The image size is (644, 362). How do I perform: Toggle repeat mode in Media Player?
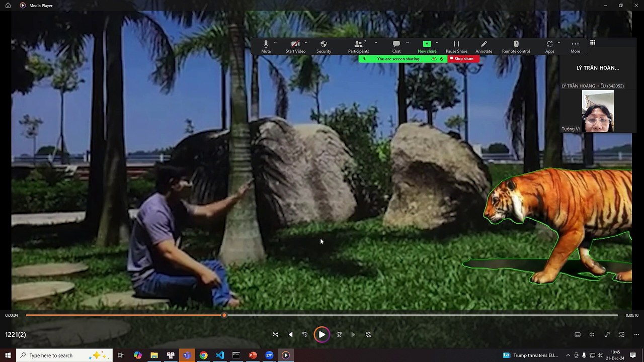(x=369, y=334)
